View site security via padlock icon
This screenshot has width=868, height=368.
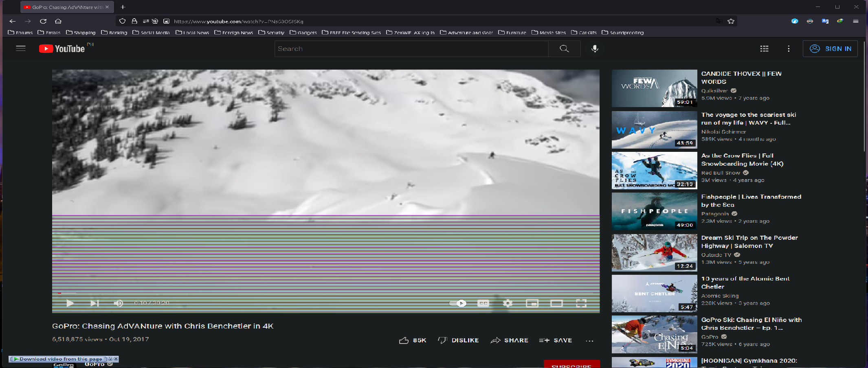coord(134,21)
